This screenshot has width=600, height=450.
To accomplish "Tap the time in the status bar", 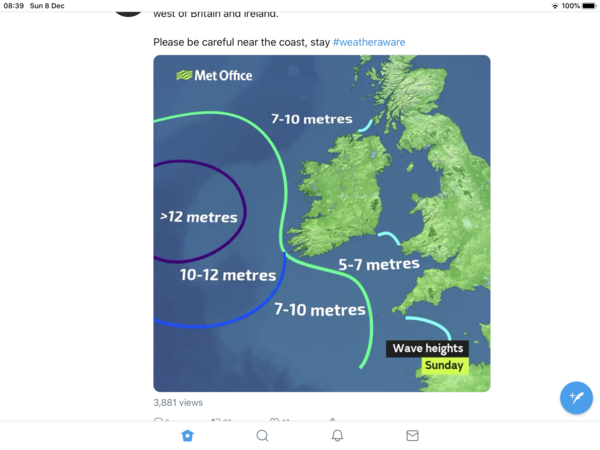I will 13,6.
